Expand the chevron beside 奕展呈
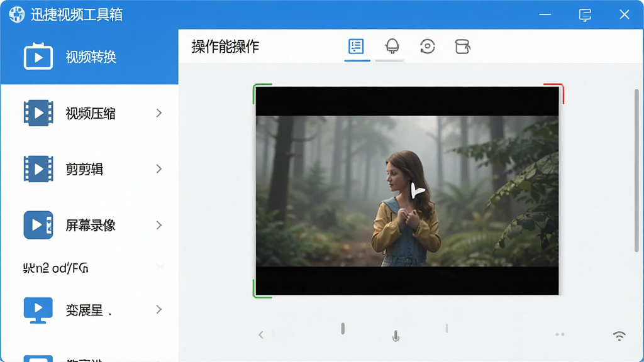Viewport: 644px width, 362px height. [x=159, y=309]
